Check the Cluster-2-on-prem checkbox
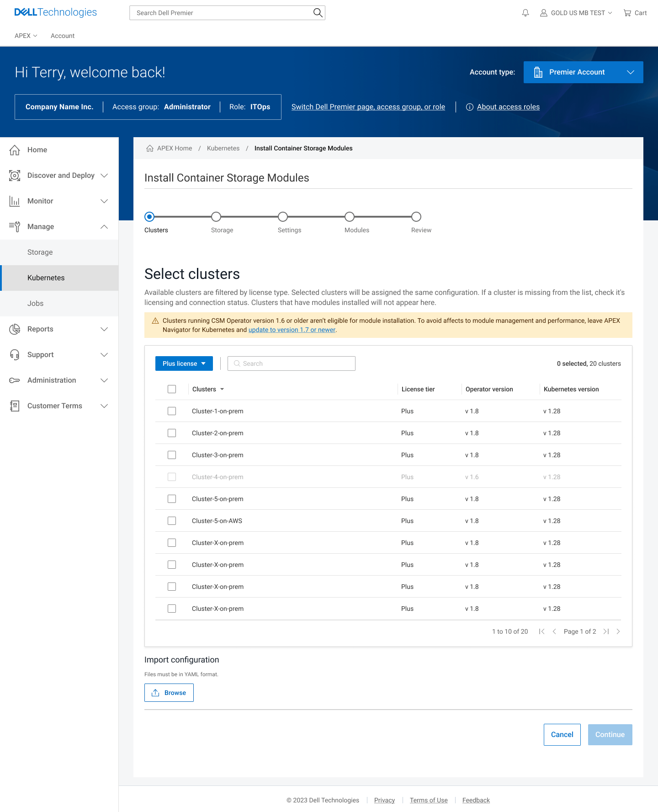The width and height of the screenshot is (658, 812). 172,433
